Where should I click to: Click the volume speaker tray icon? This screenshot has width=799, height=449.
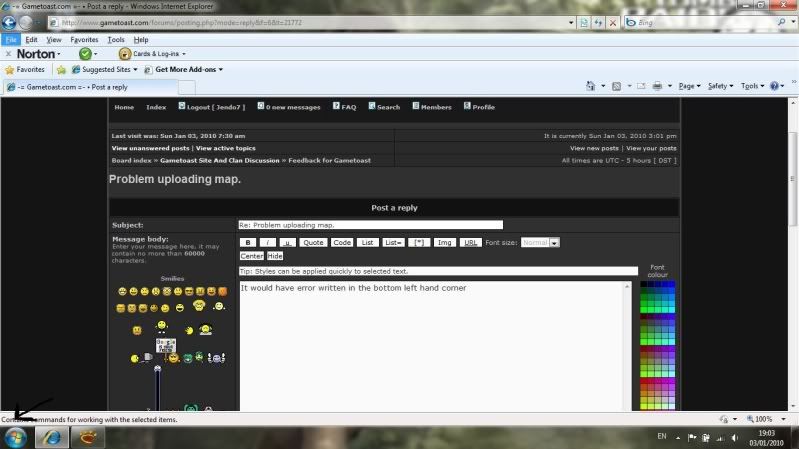pyautogui.click(x=734, y=438)
